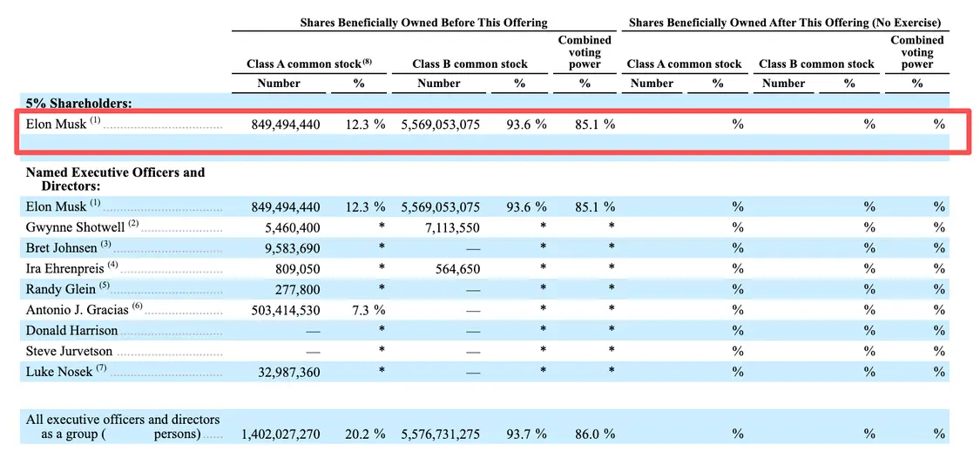Click the Class A common stock (8) footnote header
The image size is (980, 458).
309,64
